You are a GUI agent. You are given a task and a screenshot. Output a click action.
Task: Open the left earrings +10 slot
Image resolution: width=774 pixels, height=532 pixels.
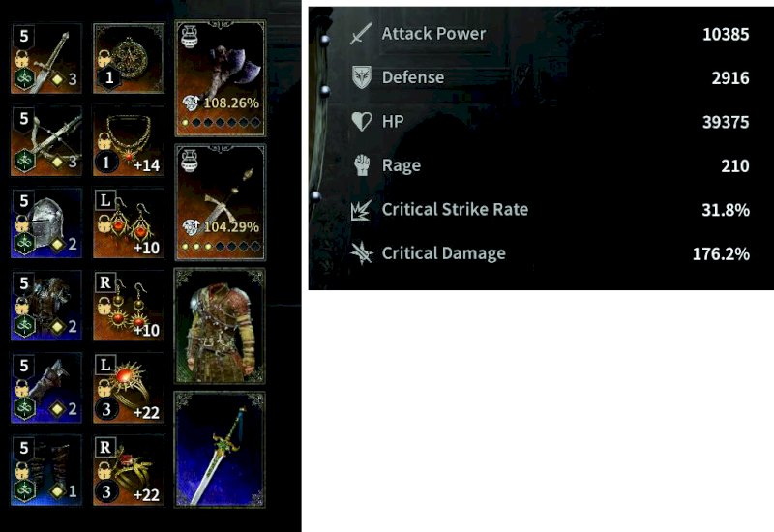point(129,223)
